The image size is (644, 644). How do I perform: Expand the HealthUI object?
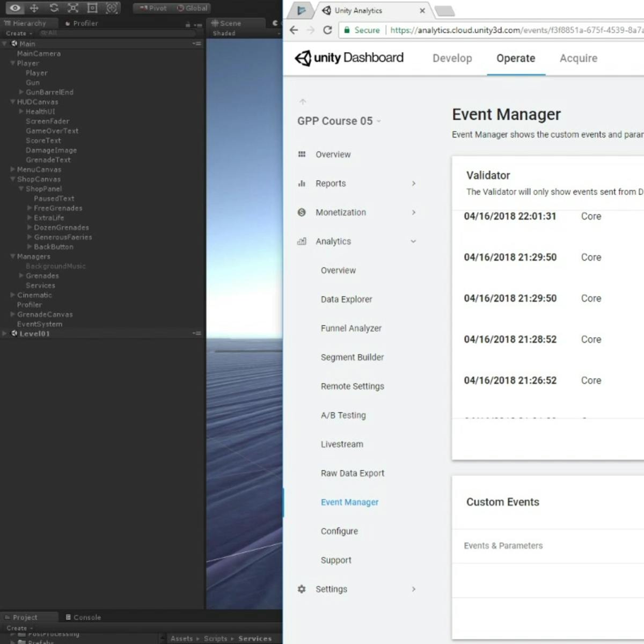point(21,111)
